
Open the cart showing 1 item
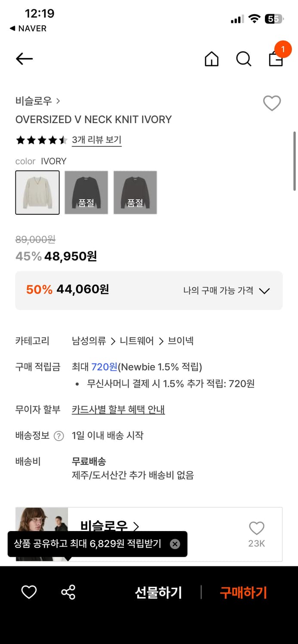(x=276, y=59)
